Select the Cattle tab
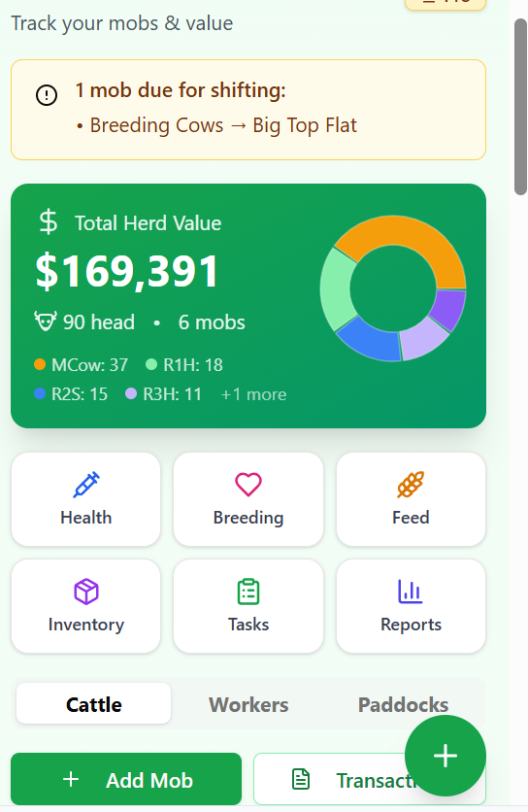Image resolution: width=528 pixels, height=812 pixels. tap(94, 704)
